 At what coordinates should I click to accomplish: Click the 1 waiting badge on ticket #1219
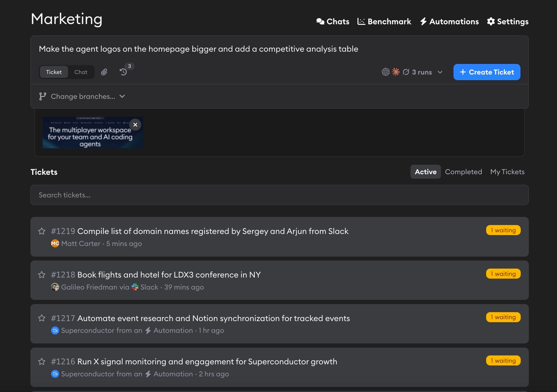pos(503,230)
